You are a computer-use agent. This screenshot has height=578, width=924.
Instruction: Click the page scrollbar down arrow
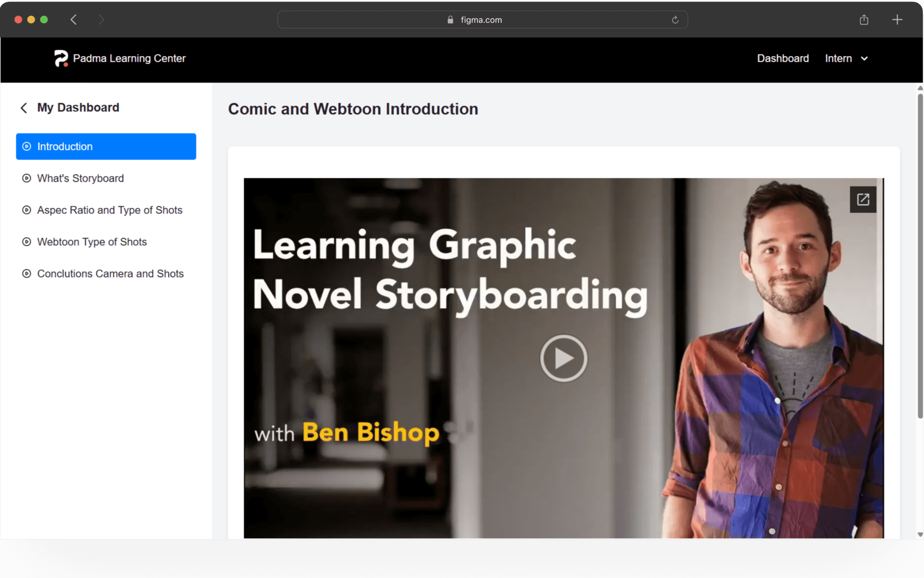920,534
